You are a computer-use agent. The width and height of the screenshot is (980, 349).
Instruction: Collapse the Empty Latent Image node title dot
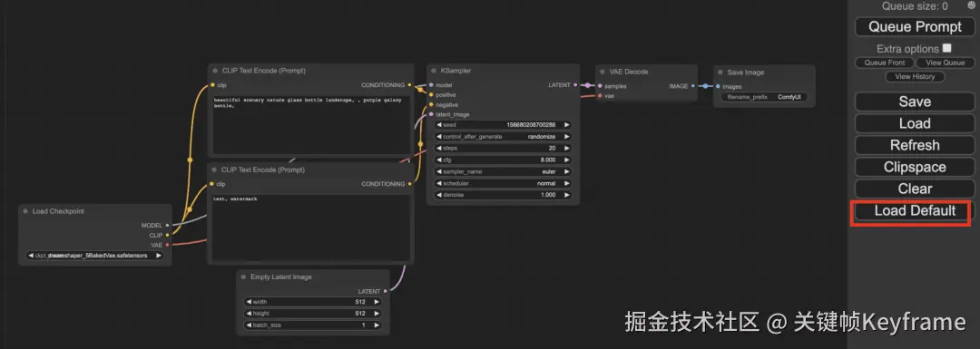(x=244, y=276)
